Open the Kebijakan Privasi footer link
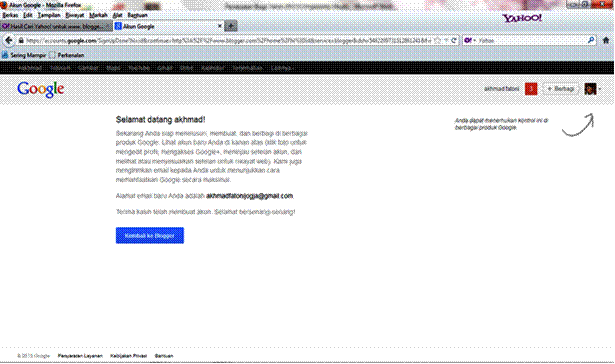 click(129, 356)
